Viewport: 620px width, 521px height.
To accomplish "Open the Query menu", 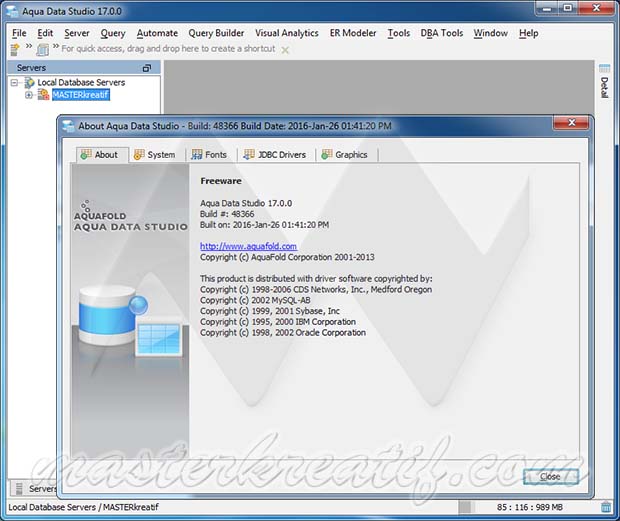I will pos(113,33).
